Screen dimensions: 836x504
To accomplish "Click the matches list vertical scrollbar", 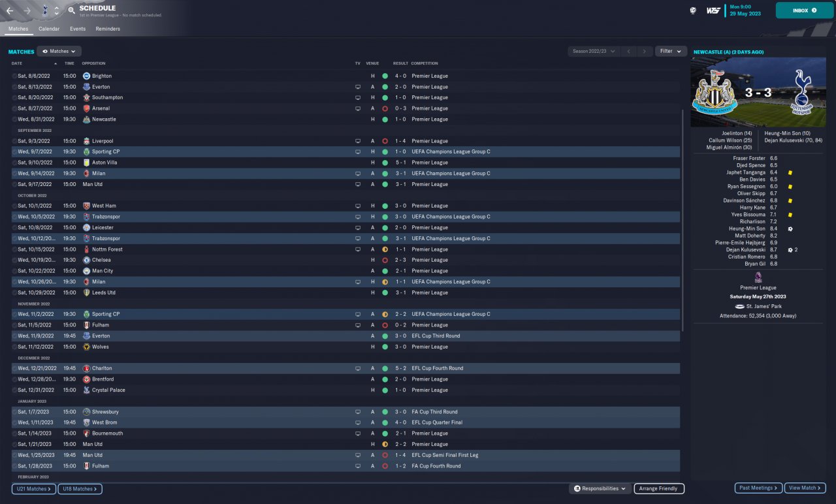I will coord(683,220).
